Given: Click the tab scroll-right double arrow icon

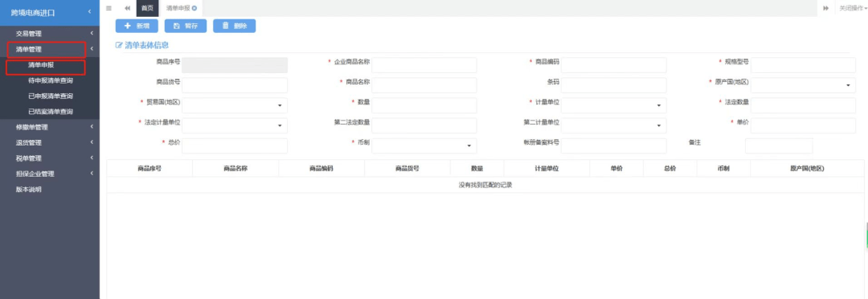Looking at the screenshot, I should (825, 8).
